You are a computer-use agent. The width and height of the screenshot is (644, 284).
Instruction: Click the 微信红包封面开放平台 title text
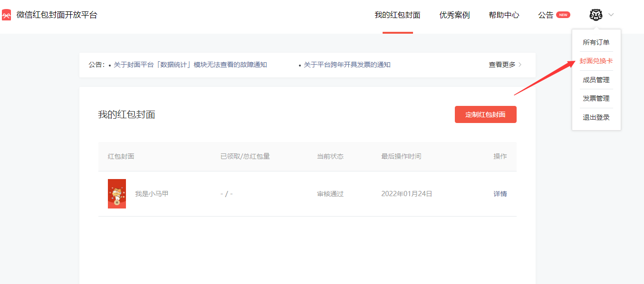(x=57, y=15)
